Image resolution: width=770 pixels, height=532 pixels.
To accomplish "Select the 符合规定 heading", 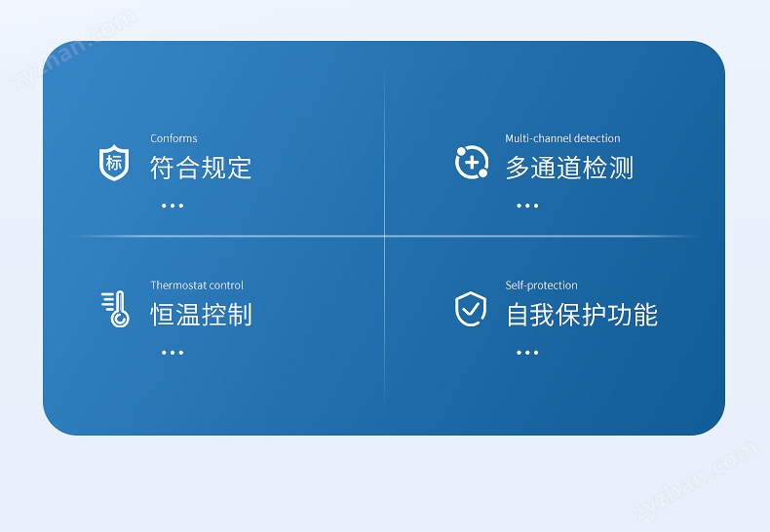I will (x=201, y=168).
